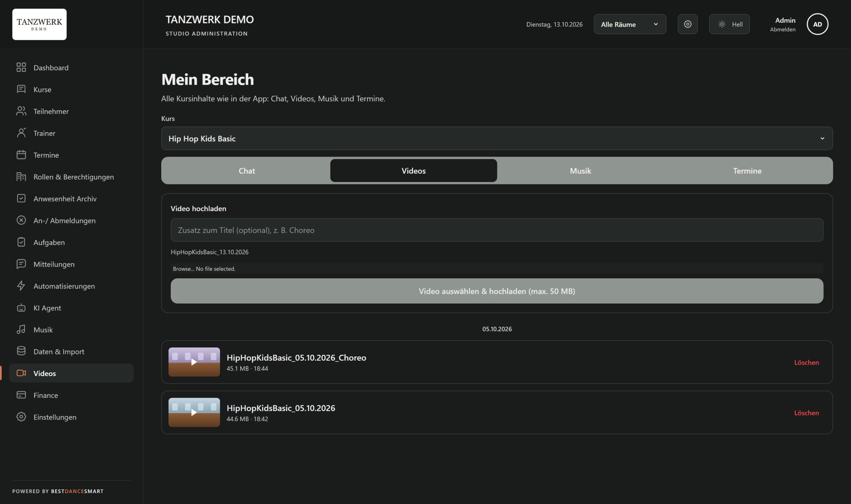The image size is (851, 504).
Task: Click the settings gear button in header
Action: (688, 24)
